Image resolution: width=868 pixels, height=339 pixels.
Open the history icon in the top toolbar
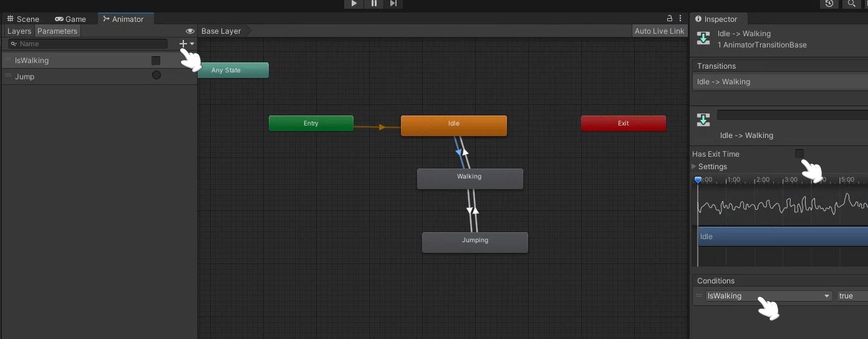829,4
